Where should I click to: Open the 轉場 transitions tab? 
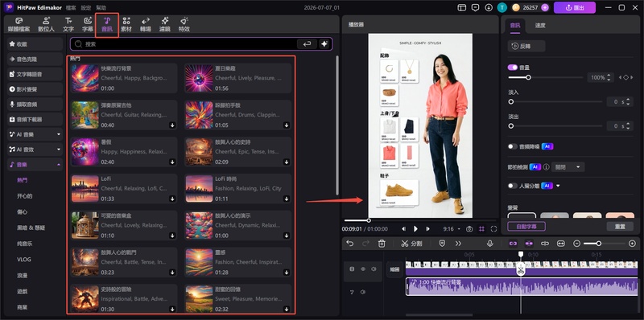pos(146,25)
